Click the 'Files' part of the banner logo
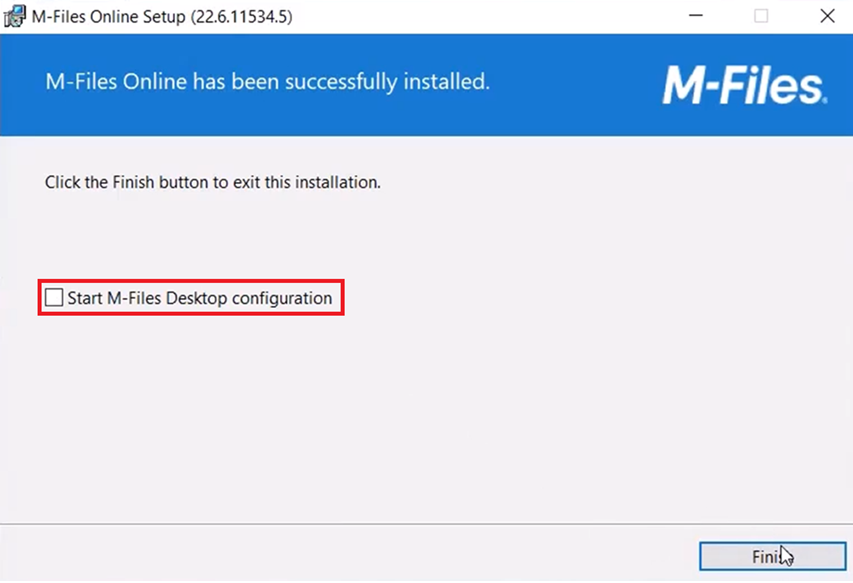 click(x=771, y=85)
